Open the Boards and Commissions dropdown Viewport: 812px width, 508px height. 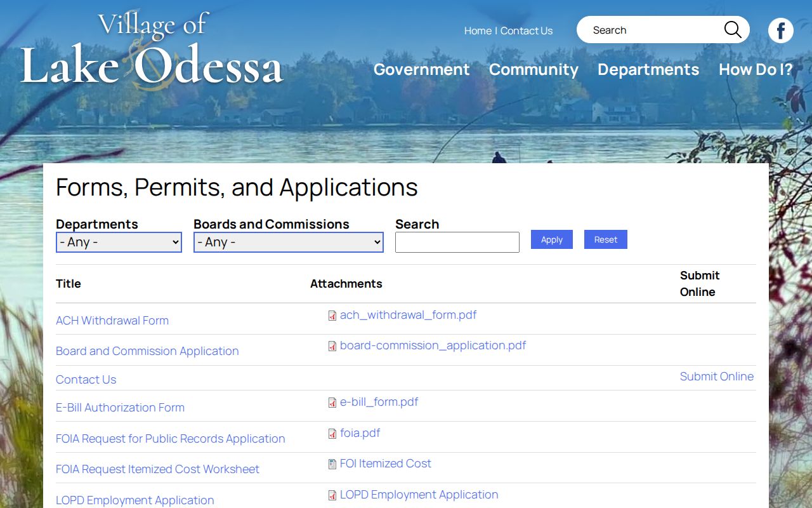point(289,242)
